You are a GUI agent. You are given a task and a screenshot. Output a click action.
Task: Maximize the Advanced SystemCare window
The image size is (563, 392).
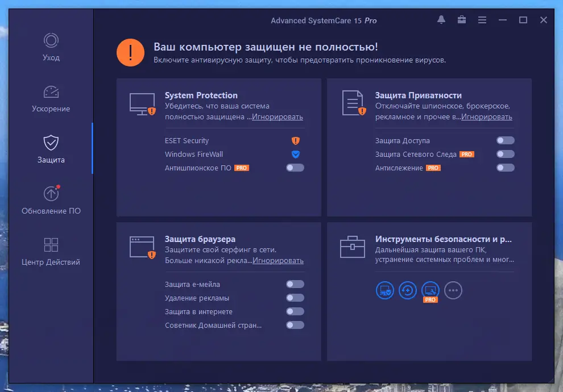click(x=523, y=20)
